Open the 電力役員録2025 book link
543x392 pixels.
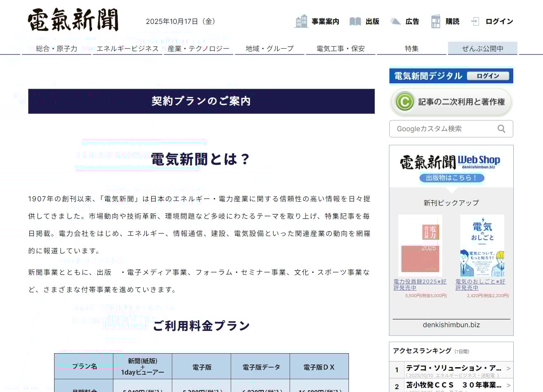coord(420,285)
